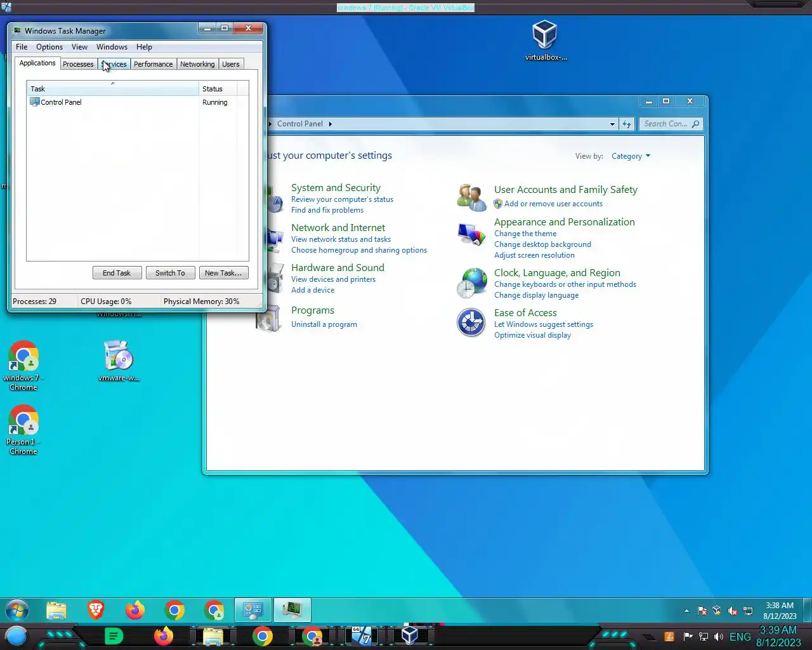Click Uninstall a program link
Viewport: 812px width, 650px height.
[x=324, y=324]
